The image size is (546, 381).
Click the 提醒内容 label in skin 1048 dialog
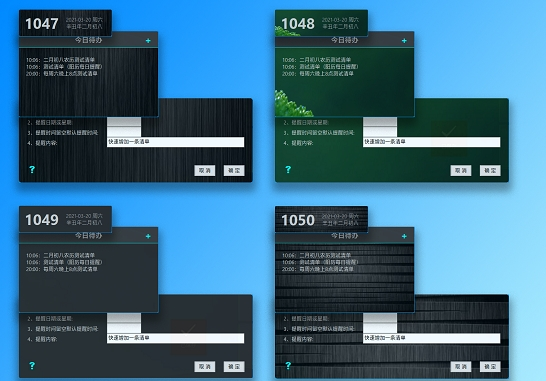302,143
